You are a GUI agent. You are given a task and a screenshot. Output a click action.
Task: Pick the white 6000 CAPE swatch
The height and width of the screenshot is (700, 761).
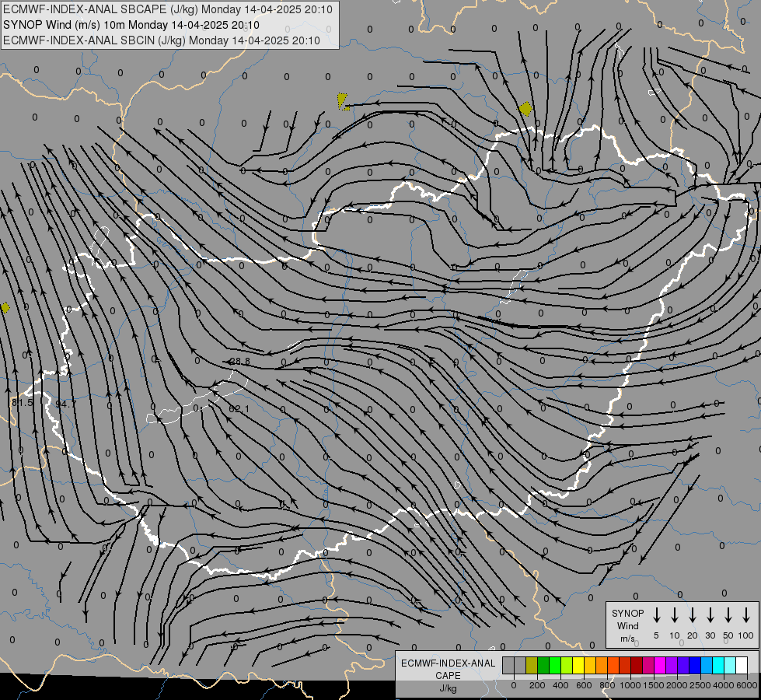pos(742,665)
